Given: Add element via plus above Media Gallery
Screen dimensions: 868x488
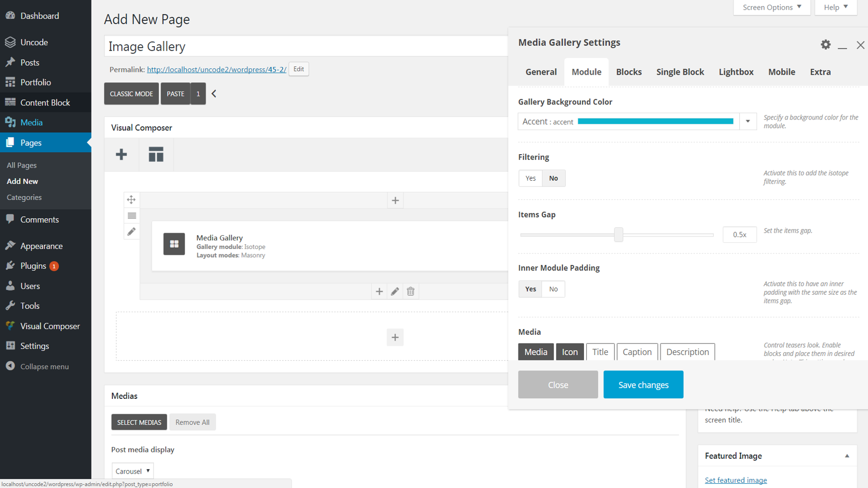Looking at the screenshot, I should click(395, 200).
